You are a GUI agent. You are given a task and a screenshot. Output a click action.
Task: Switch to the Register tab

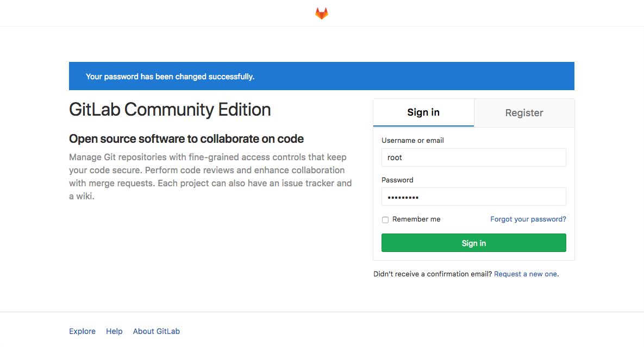click(x=523, y=112)
